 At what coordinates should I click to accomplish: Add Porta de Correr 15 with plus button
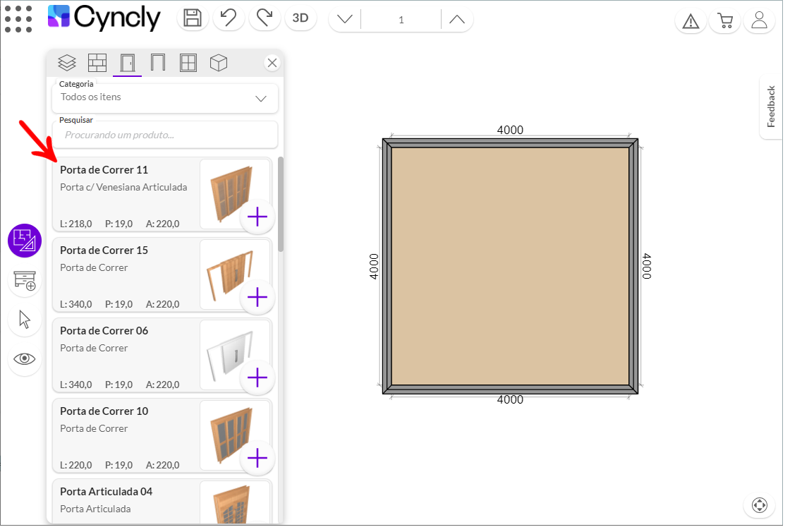click(257, 297)
